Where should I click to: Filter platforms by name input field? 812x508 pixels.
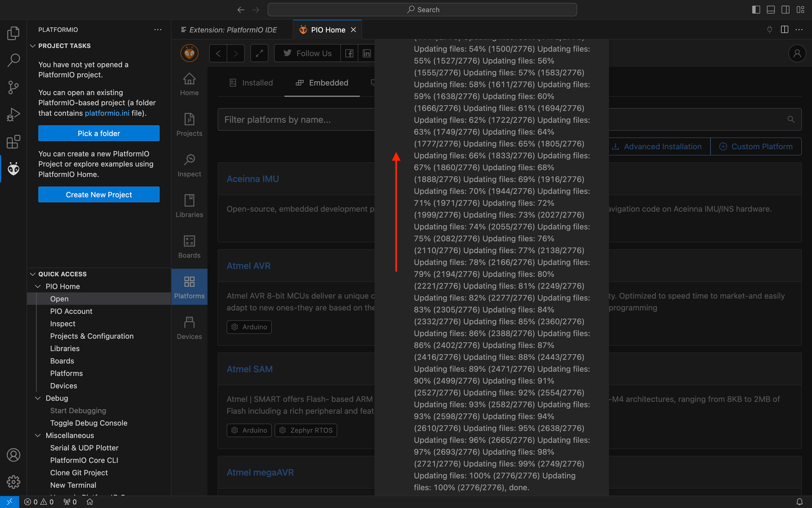click(295, 119)
